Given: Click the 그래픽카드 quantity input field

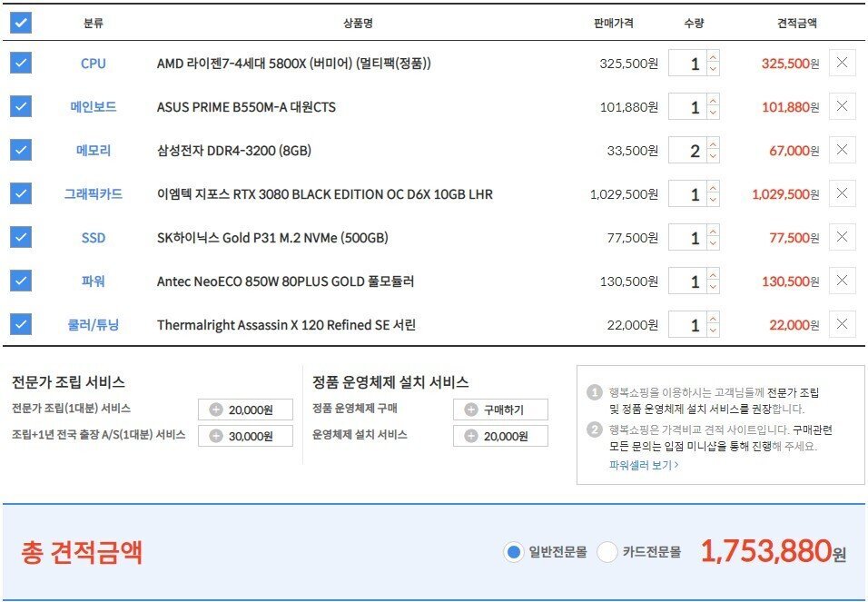Looking at the screenshot, I should coord(687,193).
